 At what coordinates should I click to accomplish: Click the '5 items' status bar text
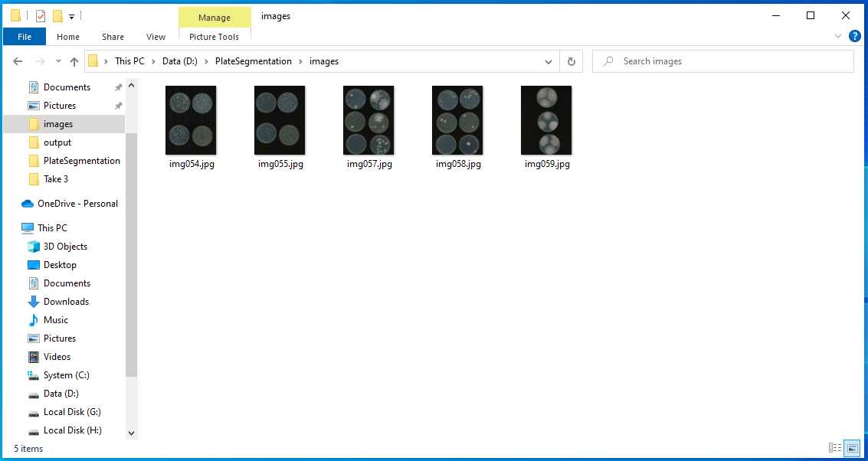tap(28, 448)
